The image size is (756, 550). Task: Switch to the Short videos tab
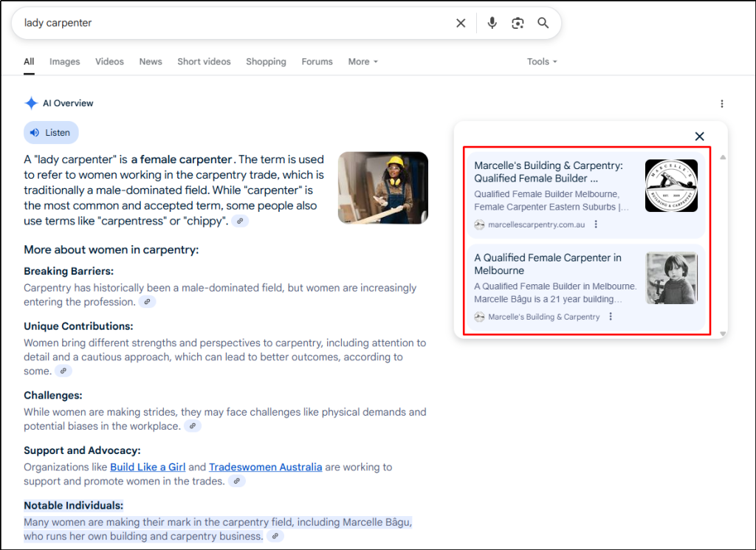pos(204,62)
